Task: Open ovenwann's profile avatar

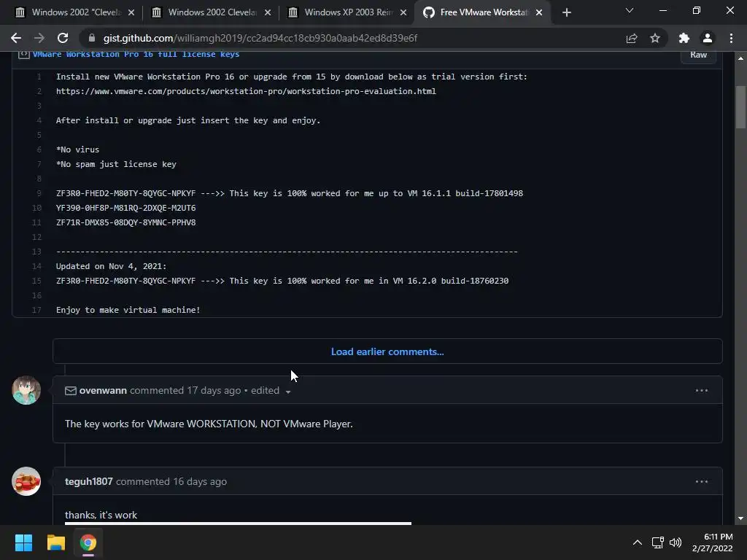Action: coord(26,390)
